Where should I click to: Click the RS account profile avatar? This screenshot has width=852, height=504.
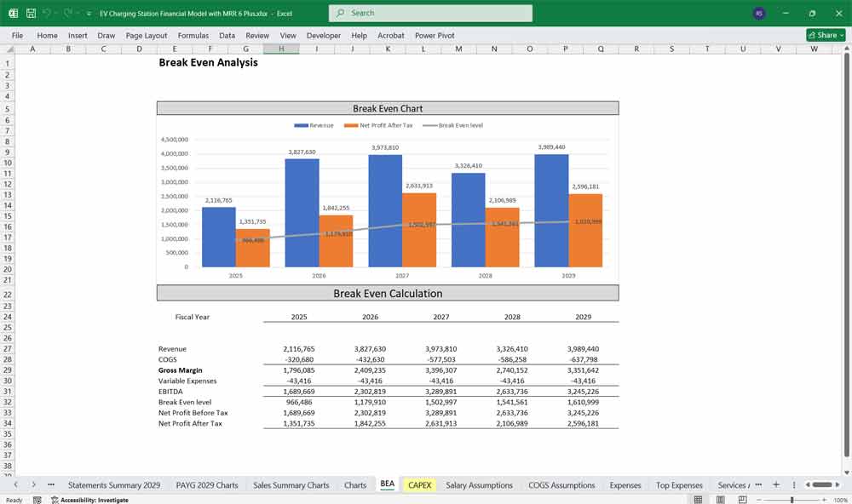759,14
